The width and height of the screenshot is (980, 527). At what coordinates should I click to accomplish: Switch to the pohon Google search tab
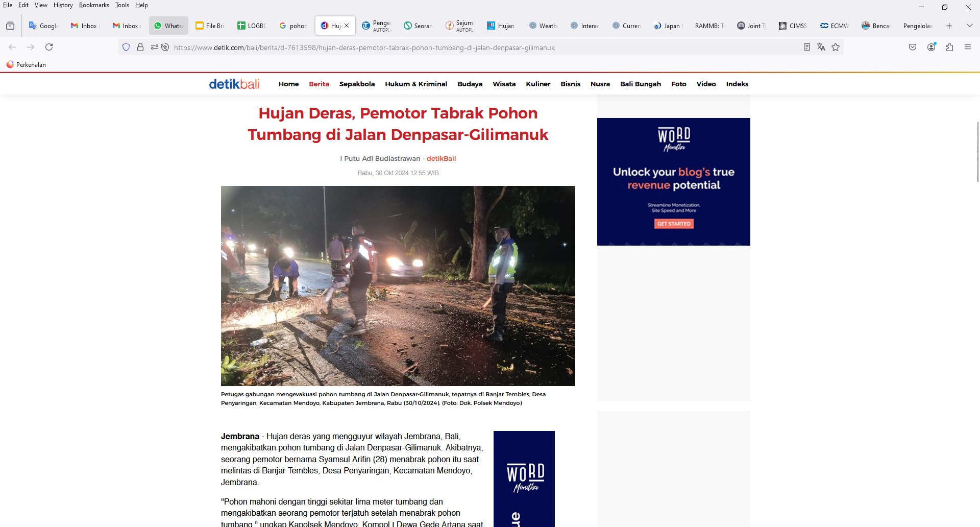pos(293,26)
